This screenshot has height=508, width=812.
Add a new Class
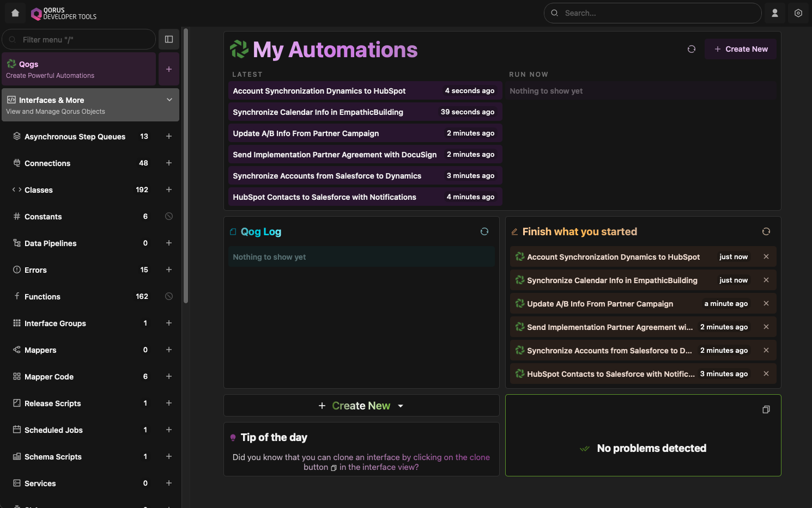169,189
